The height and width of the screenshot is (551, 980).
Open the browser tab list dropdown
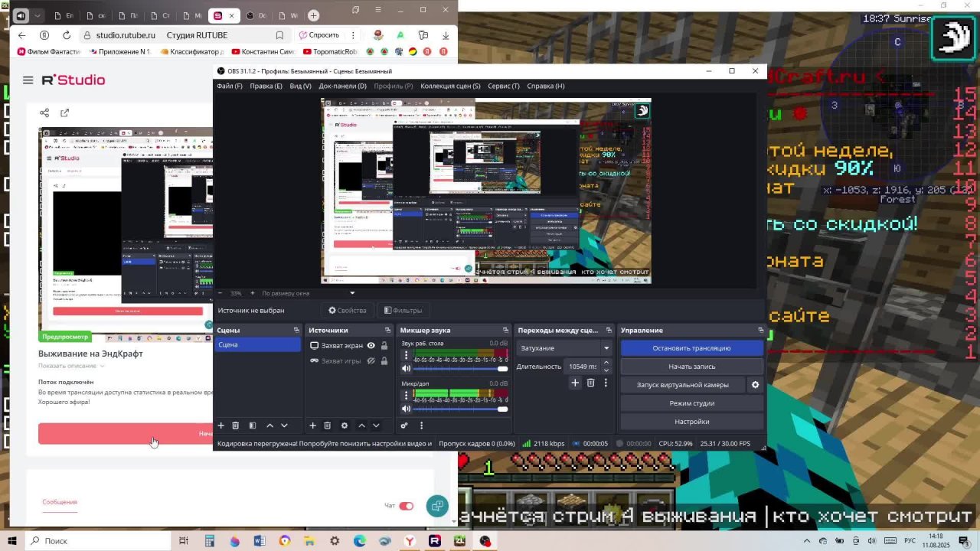37,15
